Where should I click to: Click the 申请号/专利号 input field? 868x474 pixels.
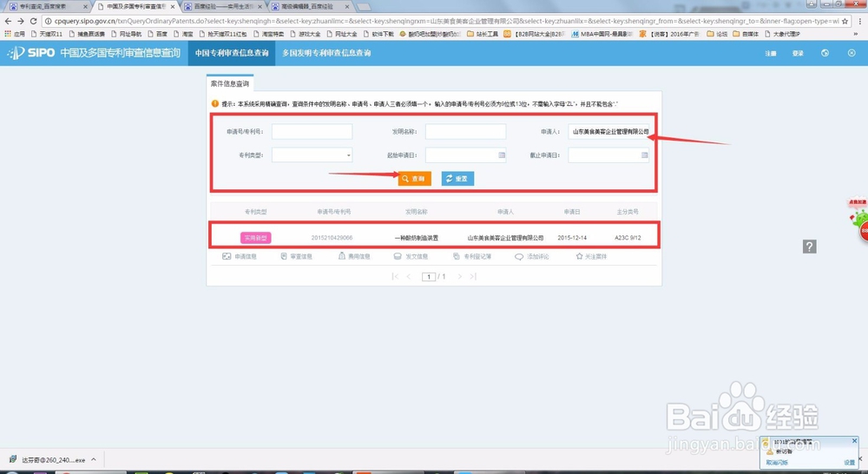click(x=312, y=131)
